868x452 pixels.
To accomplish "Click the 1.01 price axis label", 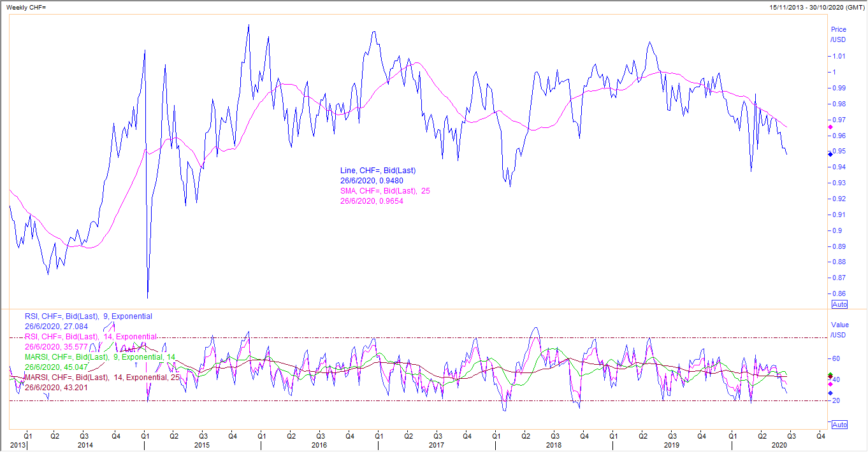I will [841, 57].
